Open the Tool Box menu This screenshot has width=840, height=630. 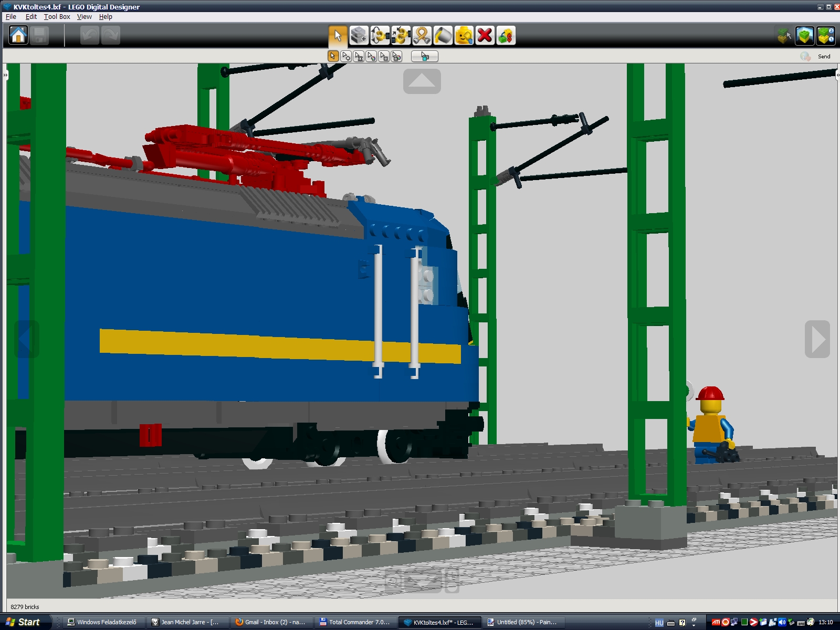[x=57, y=17]
